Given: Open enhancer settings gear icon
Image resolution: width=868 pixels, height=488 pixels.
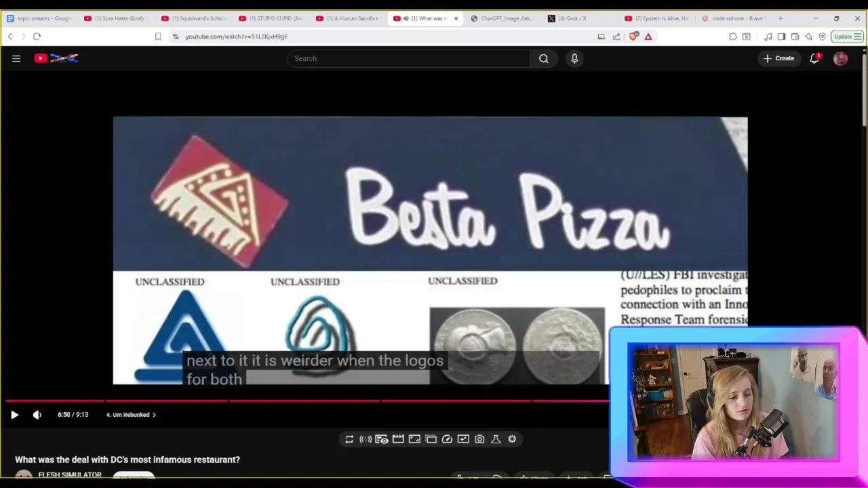Looking at the screenshot, I should click(x=512, y=439).
